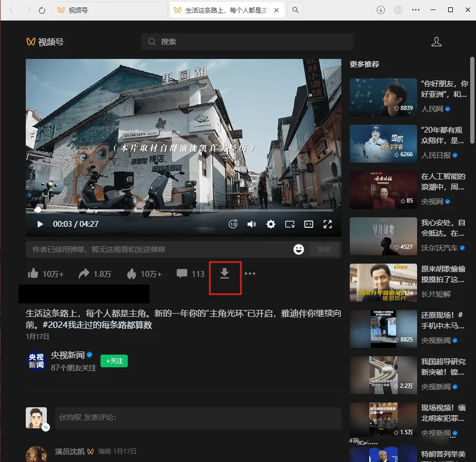Open the emoji picker in the danmaku bar

point(299,249)
